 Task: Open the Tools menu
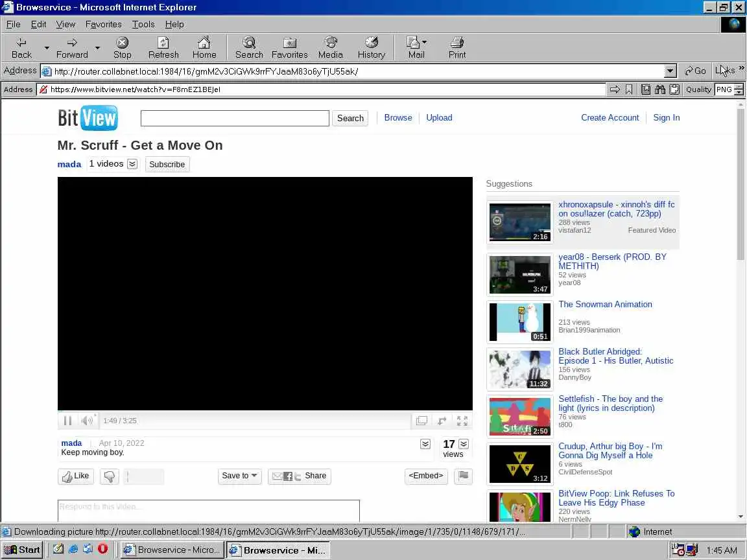tap(143, 24)
